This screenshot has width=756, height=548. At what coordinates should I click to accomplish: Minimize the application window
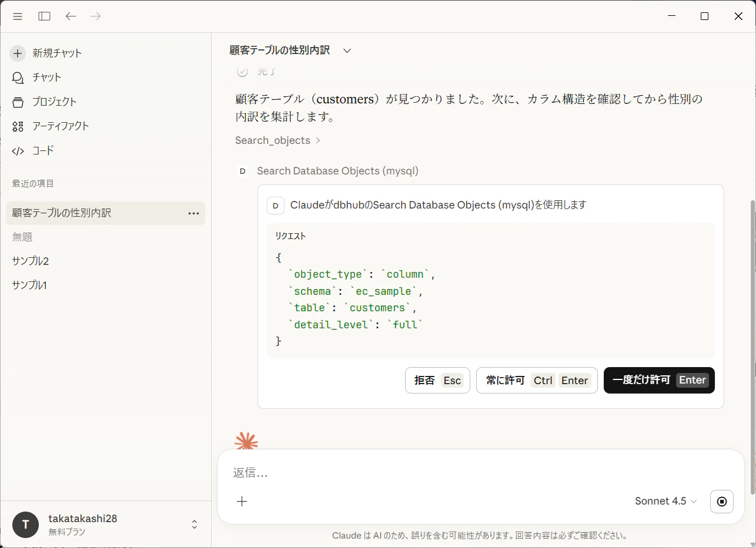click(x=671, y=16)
